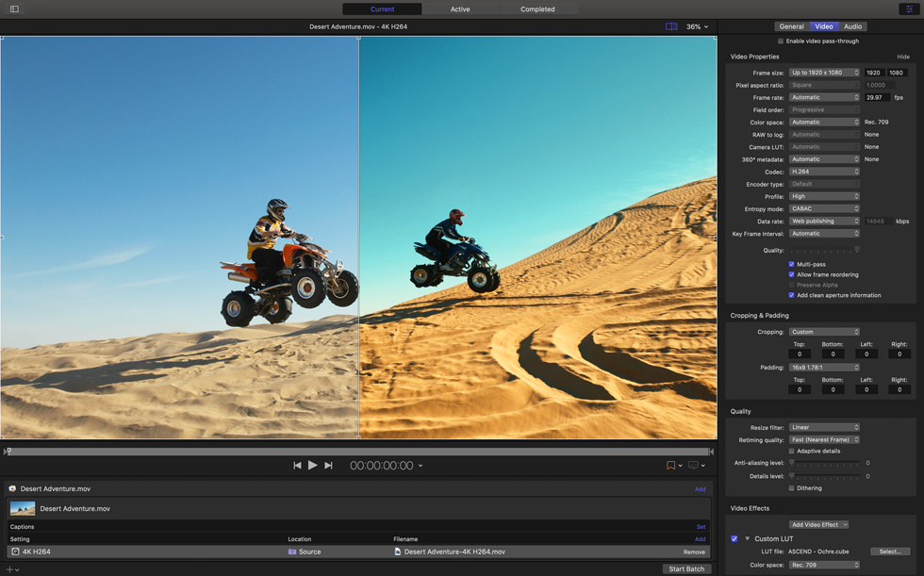The height and width of the screenshot is (576, 924).
Task: Open the Codec dropdown showing H.264
Action: (824, 171)
